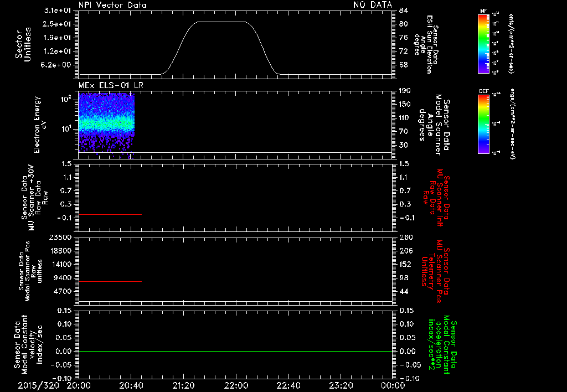Click the "3.1e+01" sector tick label

point(58,11)
